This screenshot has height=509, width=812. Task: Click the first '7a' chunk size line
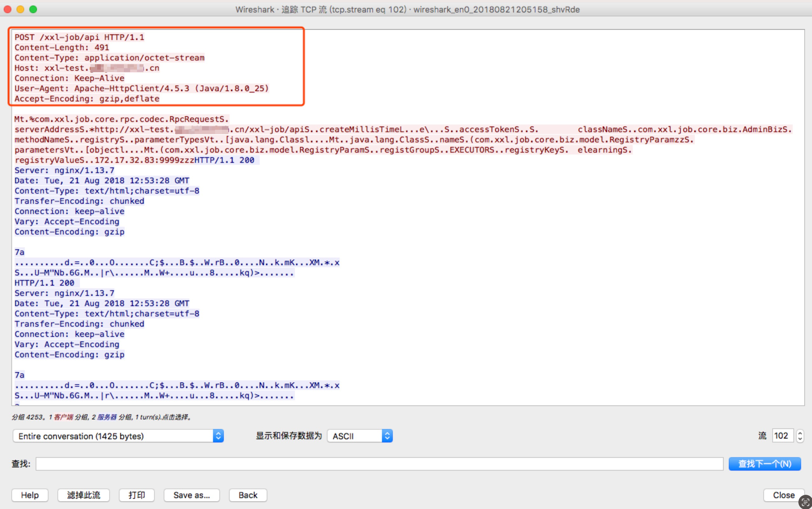(20, 252)
